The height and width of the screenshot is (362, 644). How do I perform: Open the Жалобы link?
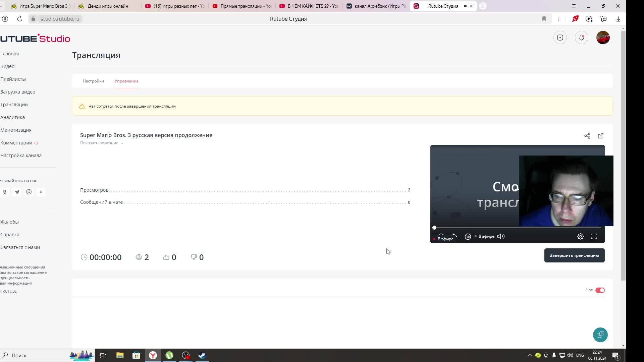pos(9,222)
